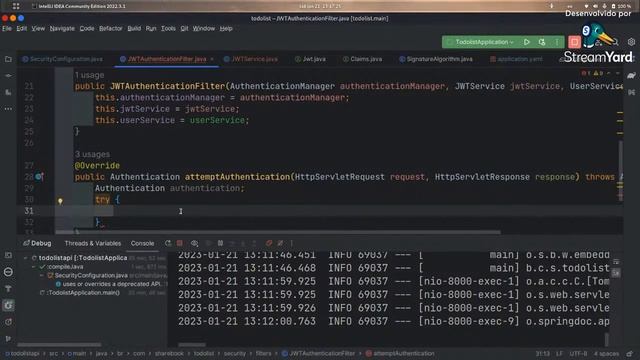The image size is (640, 360).
Task: Switch to Jwt.java editor tab
Action: click(310, 59)
